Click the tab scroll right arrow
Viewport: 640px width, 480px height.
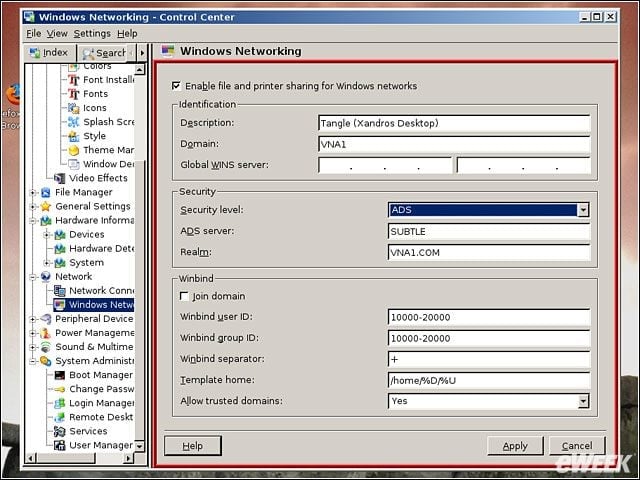coord(142,53)
